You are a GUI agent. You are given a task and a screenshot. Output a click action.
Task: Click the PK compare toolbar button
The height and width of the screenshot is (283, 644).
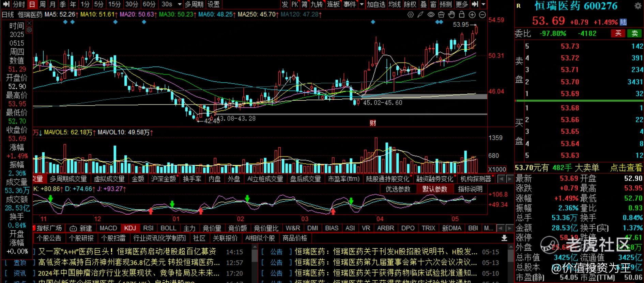pos(295,4)
